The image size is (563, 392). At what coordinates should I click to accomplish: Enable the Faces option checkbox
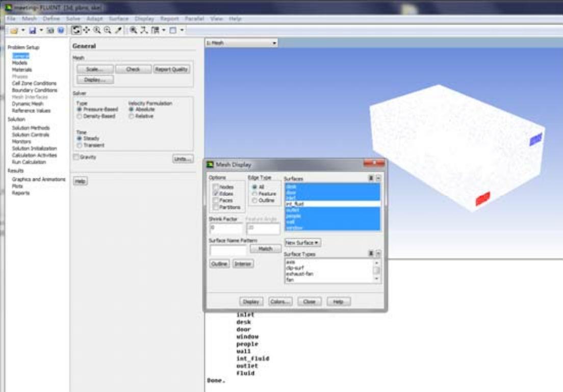click(x=216, y=201)
